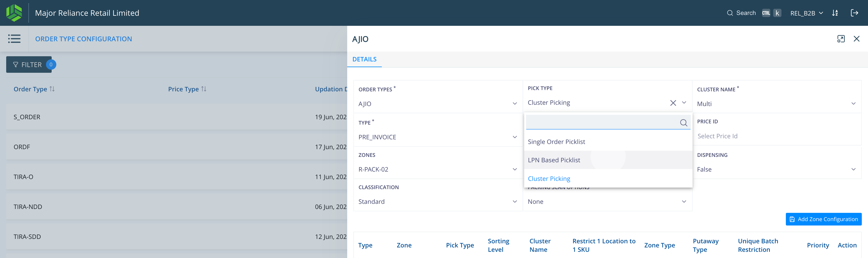Click the Updation column header

click(331, 89)
